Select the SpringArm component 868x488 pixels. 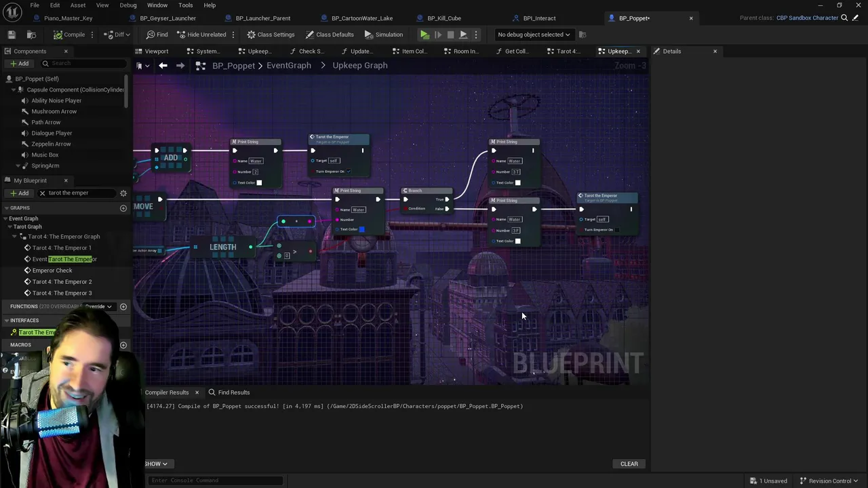click(45, 165)
